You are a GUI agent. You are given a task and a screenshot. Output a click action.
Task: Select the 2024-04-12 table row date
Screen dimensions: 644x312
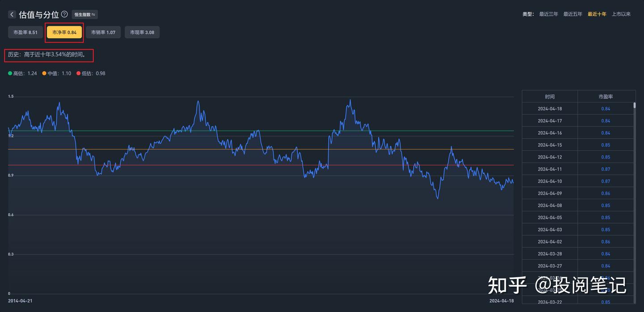tap(550, 157)
